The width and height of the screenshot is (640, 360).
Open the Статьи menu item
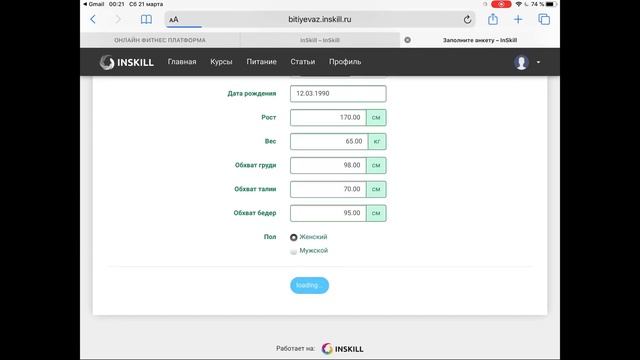tap(303, 62)
